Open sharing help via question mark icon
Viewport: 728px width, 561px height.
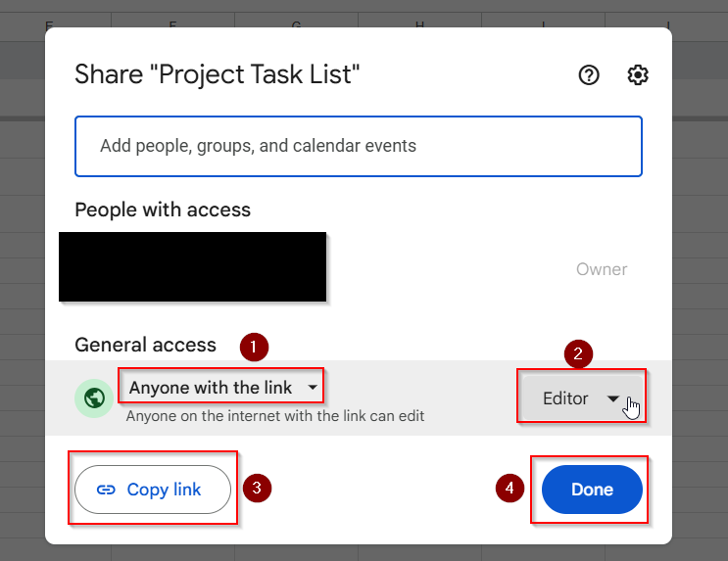589,74
